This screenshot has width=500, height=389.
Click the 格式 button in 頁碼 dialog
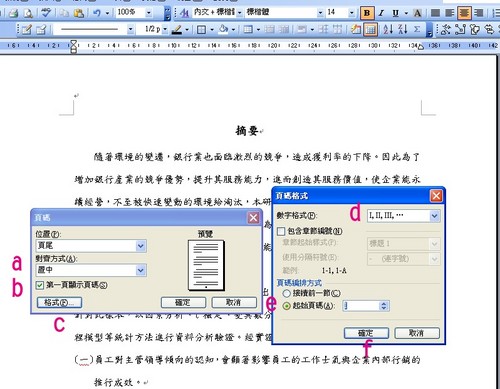59,303
